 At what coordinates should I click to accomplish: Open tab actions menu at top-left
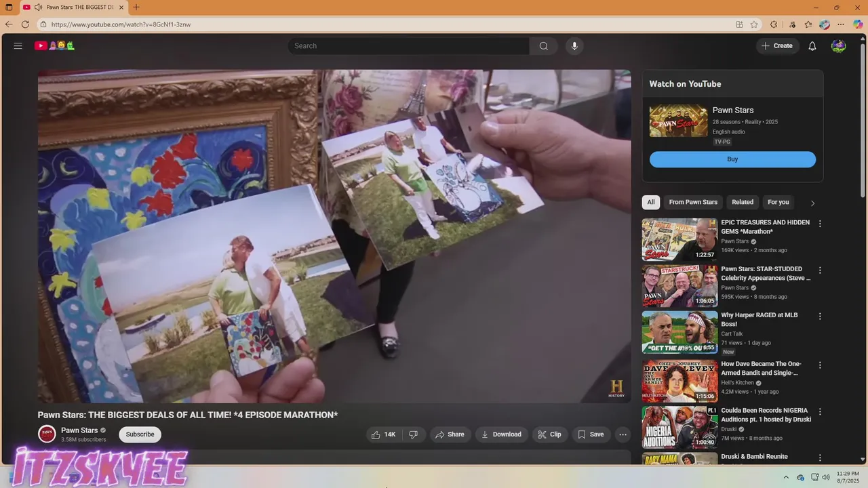click(x=9, y=7)
